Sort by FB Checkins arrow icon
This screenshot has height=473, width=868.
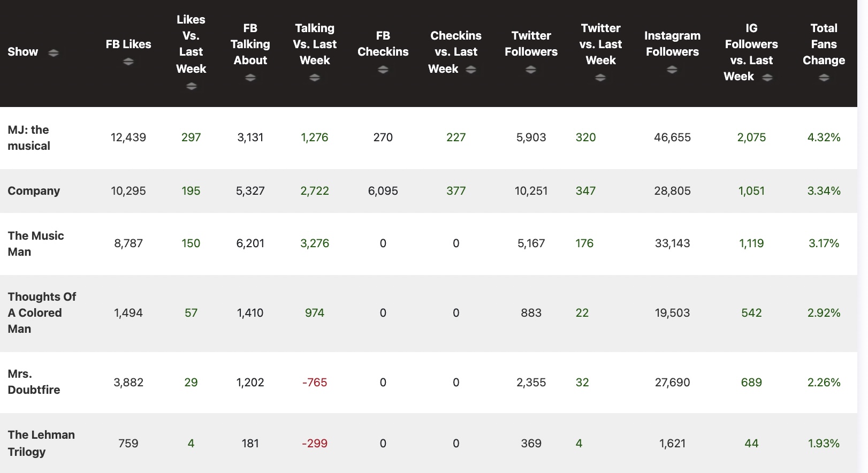pyautogui.click(x=383, y=70)
